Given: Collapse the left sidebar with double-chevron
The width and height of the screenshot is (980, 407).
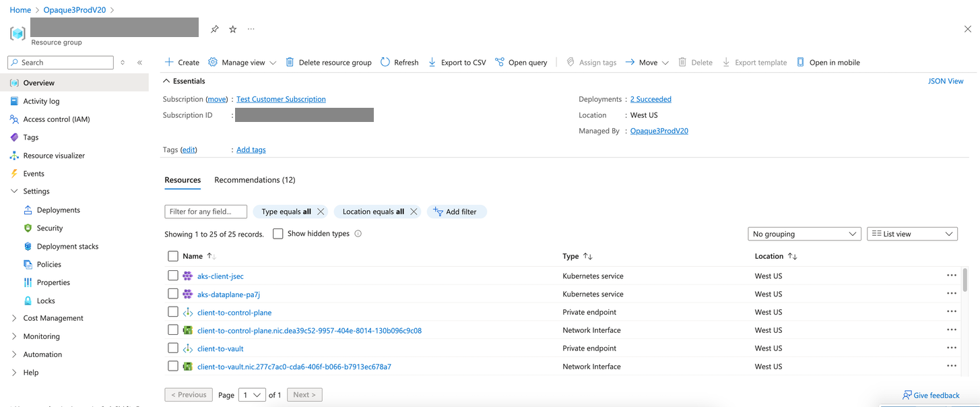Looking at the screenshot, I should [139, 63].
